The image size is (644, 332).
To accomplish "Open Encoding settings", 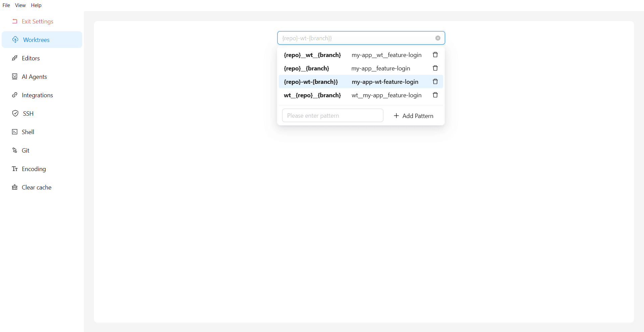I will (x=42, y=169).
